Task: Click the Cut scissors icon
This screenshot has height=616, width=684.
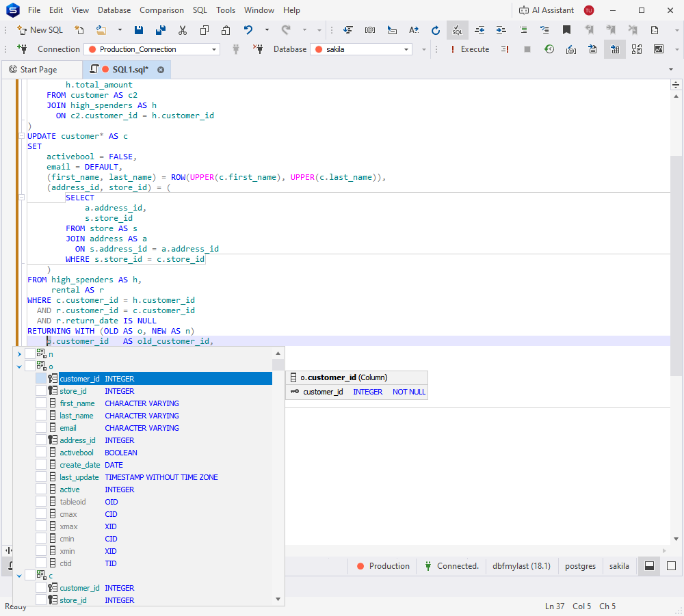Action: point(183,30)
